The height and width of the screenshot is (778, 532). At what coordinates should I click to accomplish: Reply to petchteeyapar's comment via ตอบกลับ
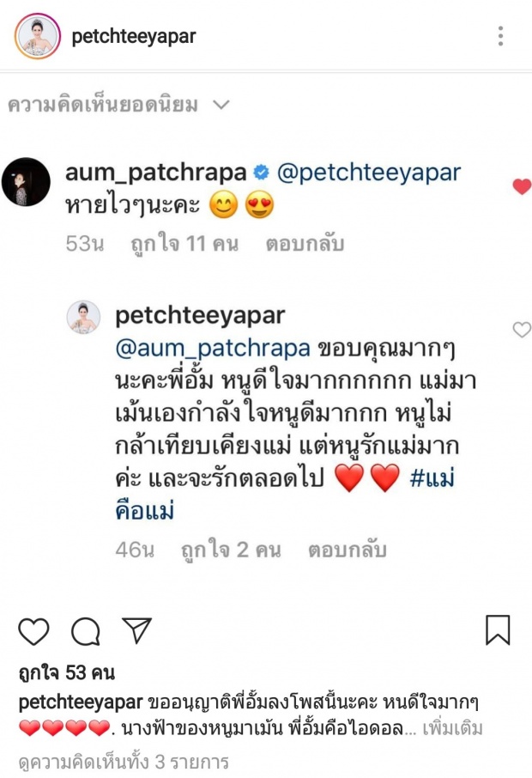point(347,550)
